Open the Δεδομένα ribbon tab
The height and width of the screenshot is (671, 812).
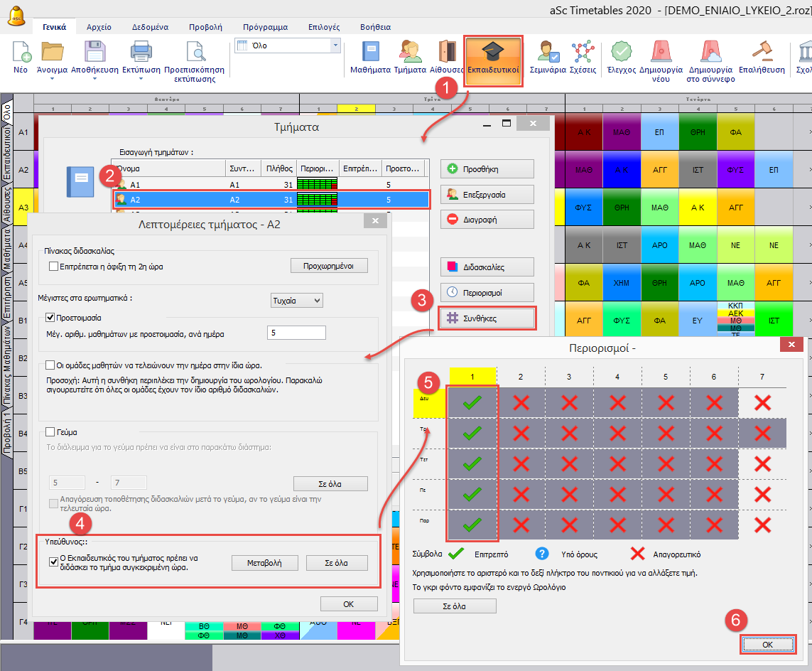(x=150, y=27)
